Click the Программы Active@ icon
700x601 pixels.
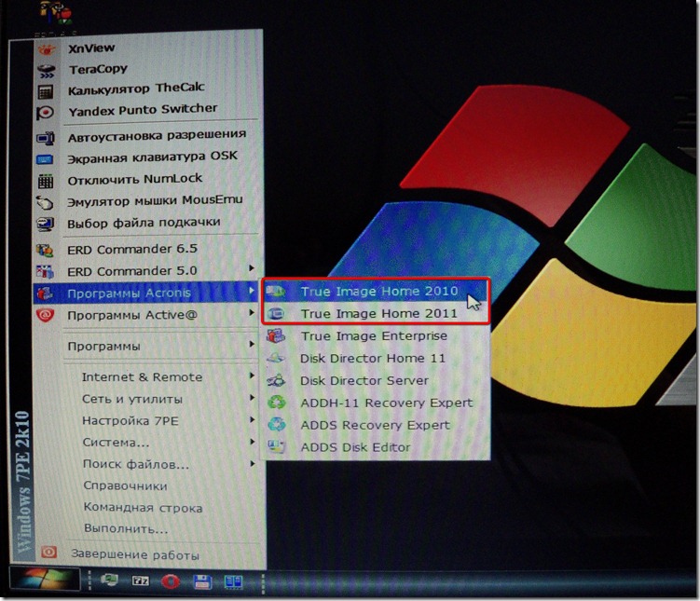[x=45, y=316]
